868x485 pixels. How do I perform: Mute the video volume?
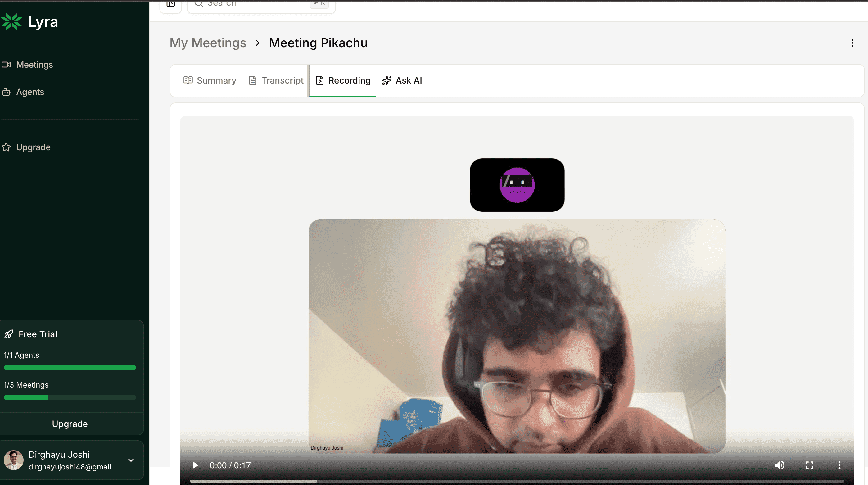[780, 465]
